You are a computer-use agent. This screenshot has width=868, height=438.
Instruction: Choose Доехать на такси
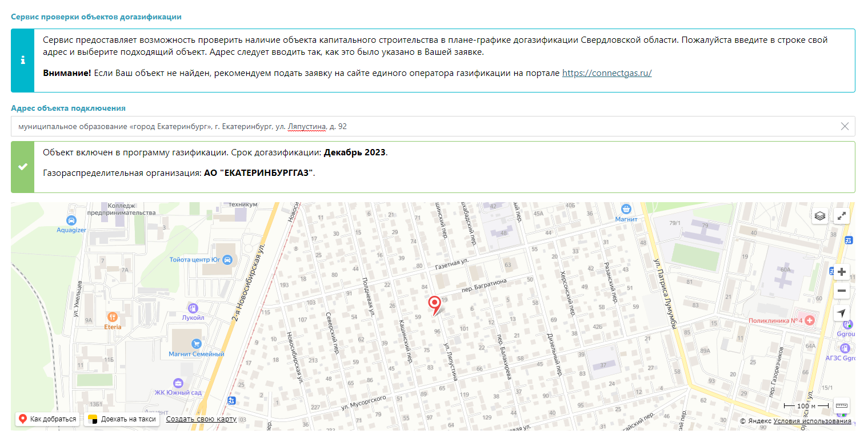[x=121, y=419]
